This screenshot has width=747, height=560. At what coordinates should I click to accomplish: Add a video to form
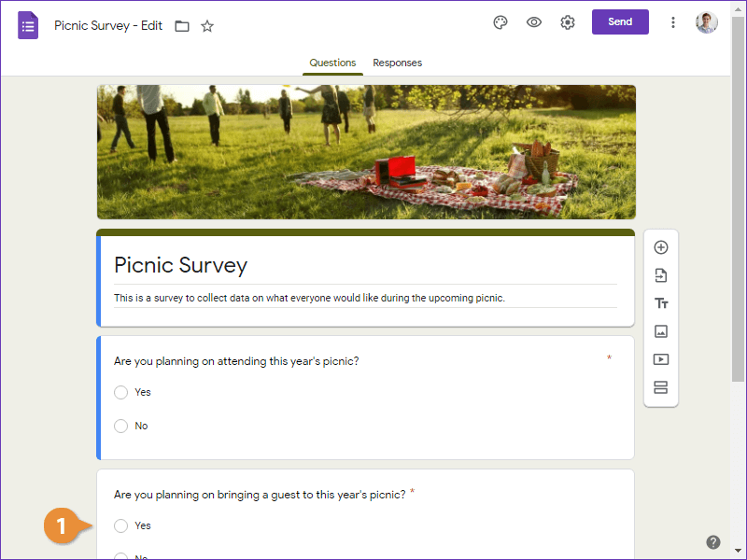(661, 359)
